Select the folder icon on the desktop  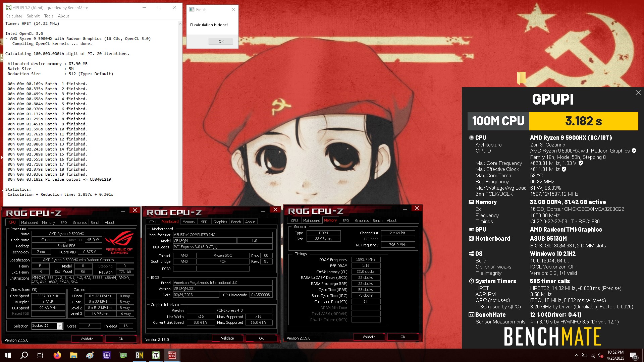tap(521, 78)
